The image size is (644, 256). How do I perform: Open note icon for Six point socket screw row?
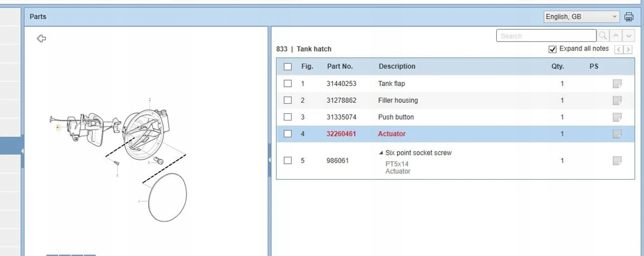point(617,161)
